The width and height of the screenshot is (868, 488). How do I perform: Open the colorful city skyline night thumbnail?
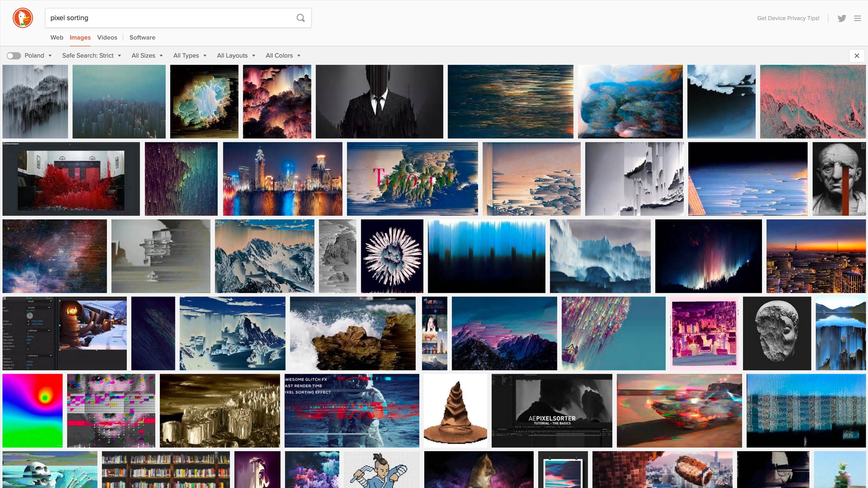[x=283, y=179]
